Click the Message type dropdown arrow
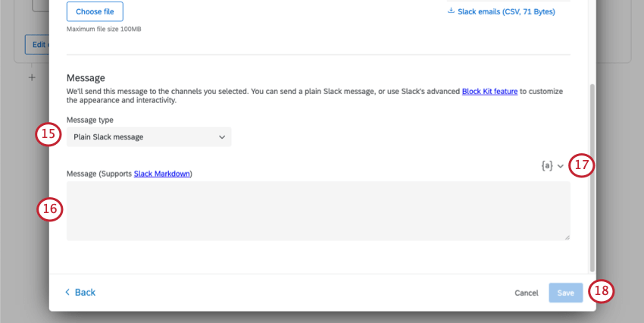Viewport: 644px width, 323px height. 222,137
